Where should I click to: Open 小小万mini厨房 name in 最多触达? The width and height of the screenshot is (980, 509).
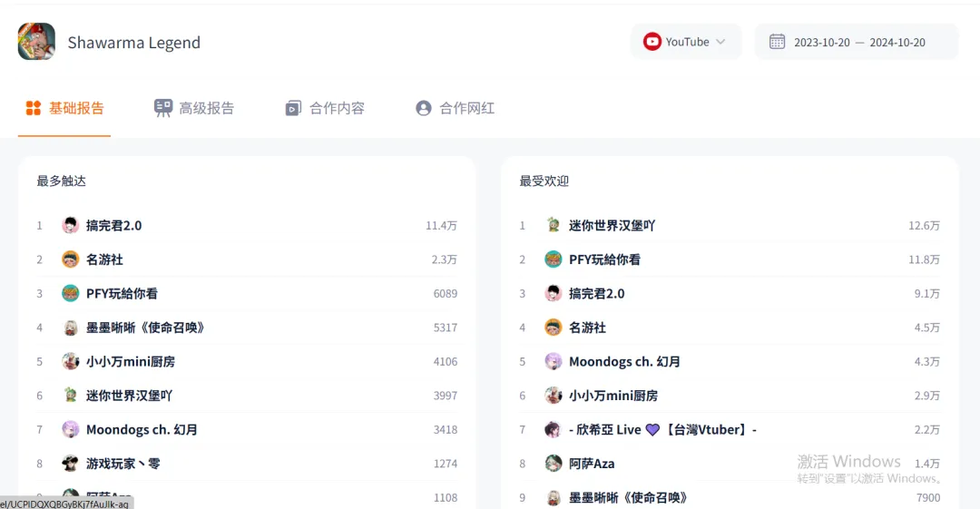click(x=131, y=361)
